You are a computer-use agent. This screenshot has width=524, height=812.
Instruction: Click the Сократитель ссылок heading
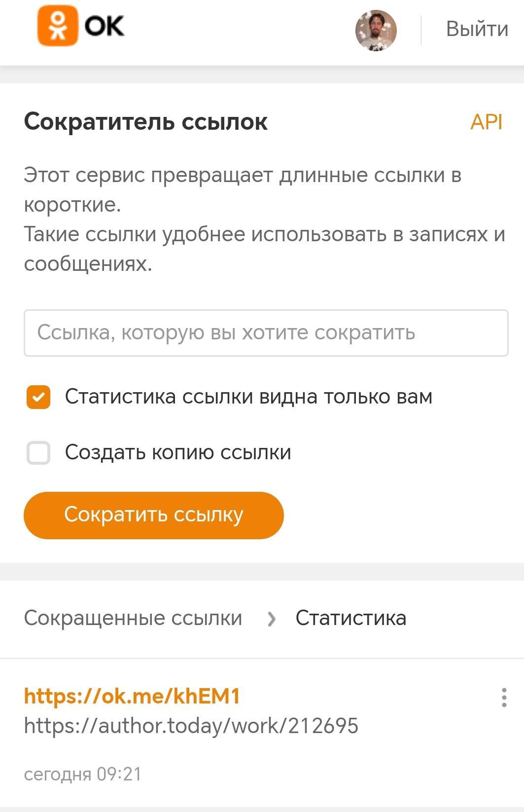tap(145, 122)
